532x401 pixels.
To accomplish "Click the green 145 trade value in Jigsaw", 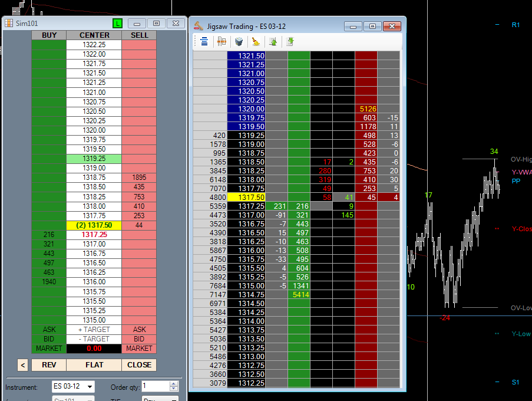I will [343, 215].
